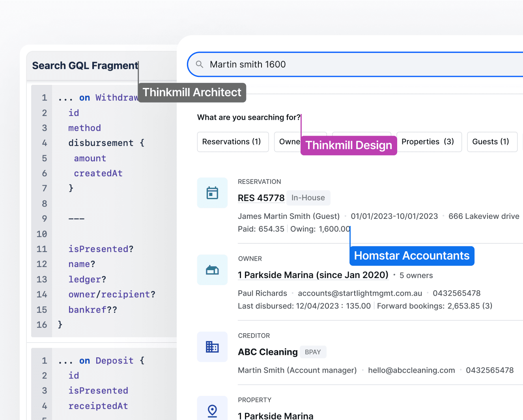Click the 'bankref??' code line

(x=93, y=310)
